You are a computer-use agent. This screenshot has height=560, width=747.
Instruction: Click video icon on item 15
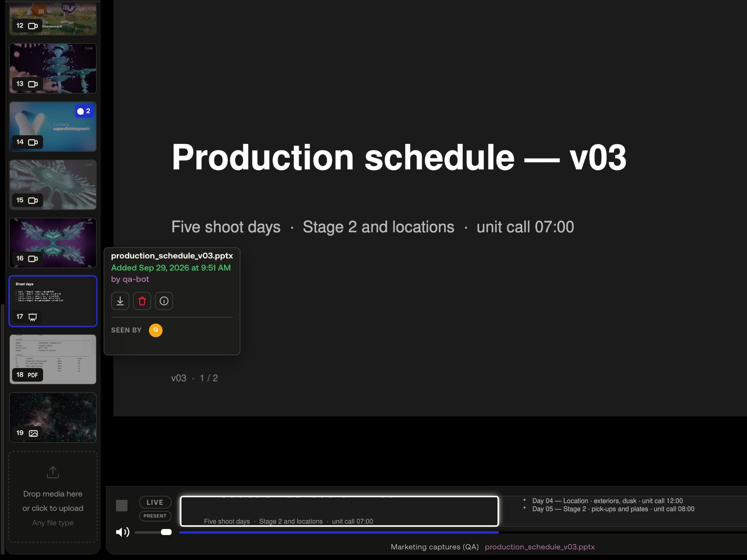[x=33, y=200]
